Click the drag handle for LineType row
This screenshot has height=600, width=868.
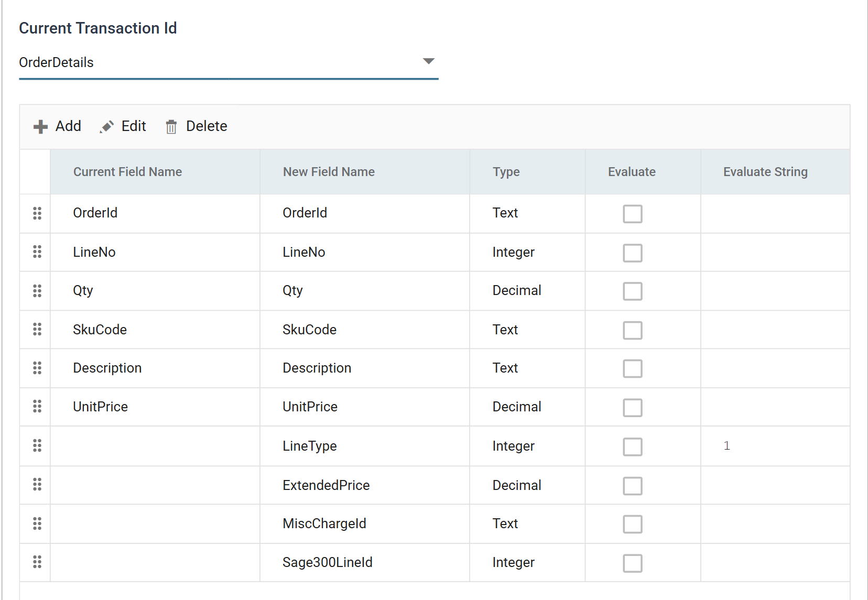(37, 445)
